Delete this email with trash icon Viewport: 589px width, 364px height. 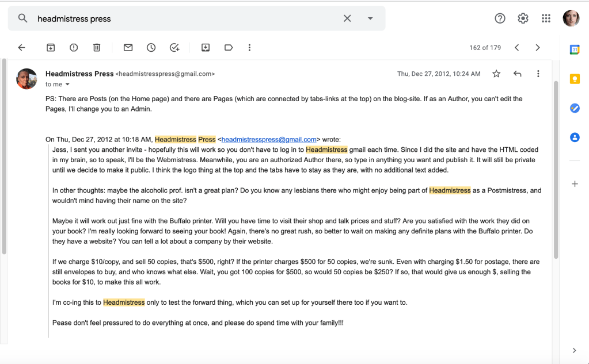tap(97, 48)
